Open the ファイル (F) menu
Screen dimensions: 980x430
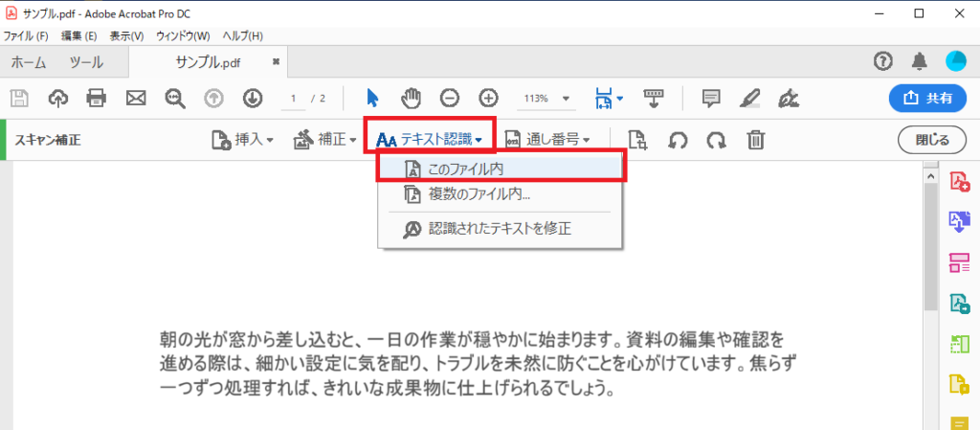[x=26, y=35]
